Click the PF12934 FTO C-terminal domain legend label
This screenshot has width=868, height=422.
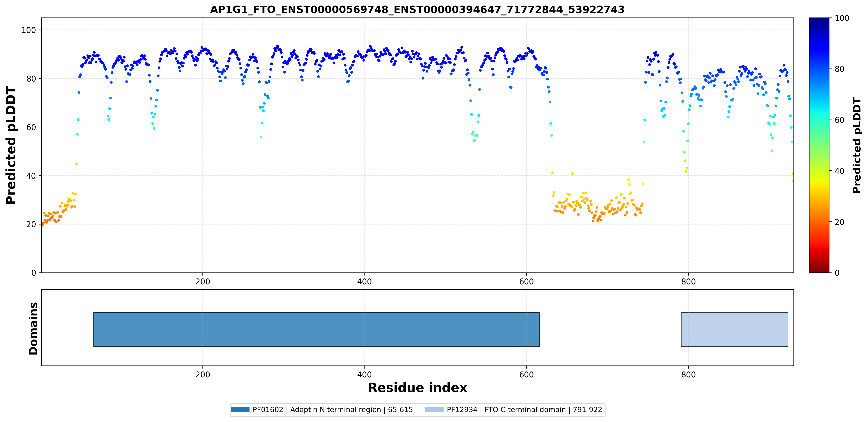click(x=524, y=410)
